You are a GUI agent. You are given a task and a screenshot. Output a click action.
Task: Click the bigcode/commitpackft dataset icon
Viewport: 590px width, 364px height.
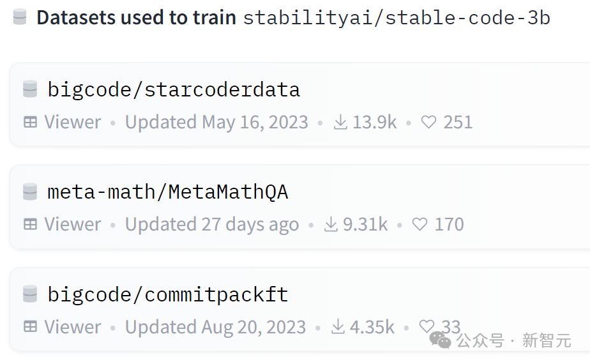point(30,294)
